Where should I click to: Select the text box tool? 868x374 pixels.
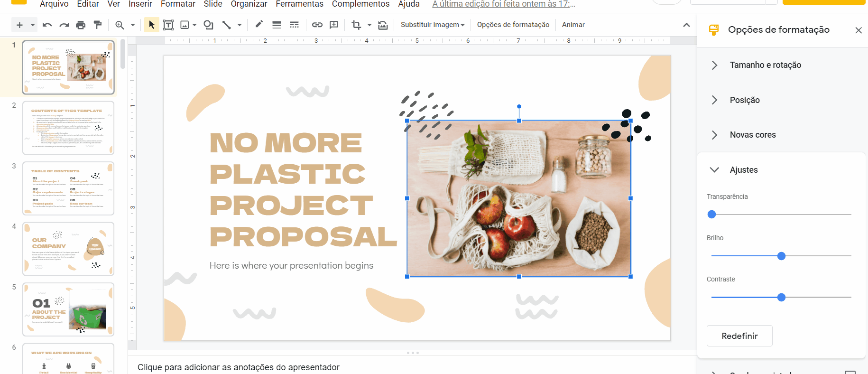(x=168, y=25)
